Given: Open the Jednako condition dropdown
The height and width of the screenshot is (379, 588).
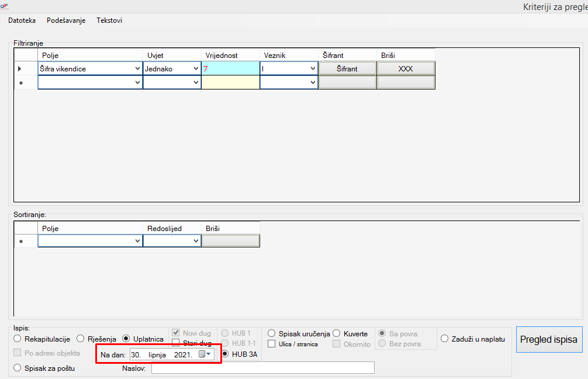Looking at the screenshot, I should [x=195, y=68].
